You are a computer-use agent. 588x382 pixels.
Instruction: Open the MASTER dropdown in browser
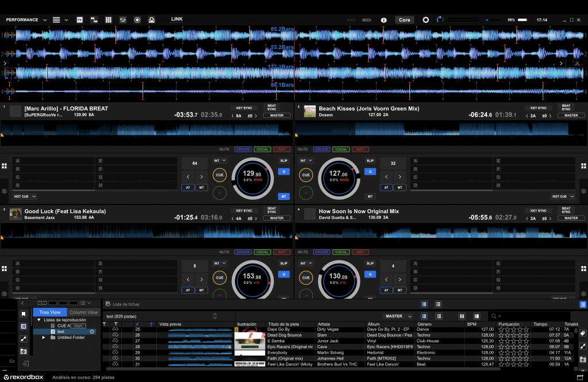pyautogui.click(x=397, y=316)
